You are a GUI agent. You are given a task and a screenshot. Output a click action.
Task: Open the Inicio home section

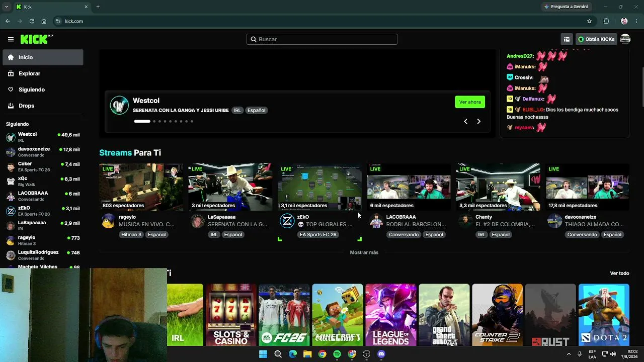click(x=43, y=57)
